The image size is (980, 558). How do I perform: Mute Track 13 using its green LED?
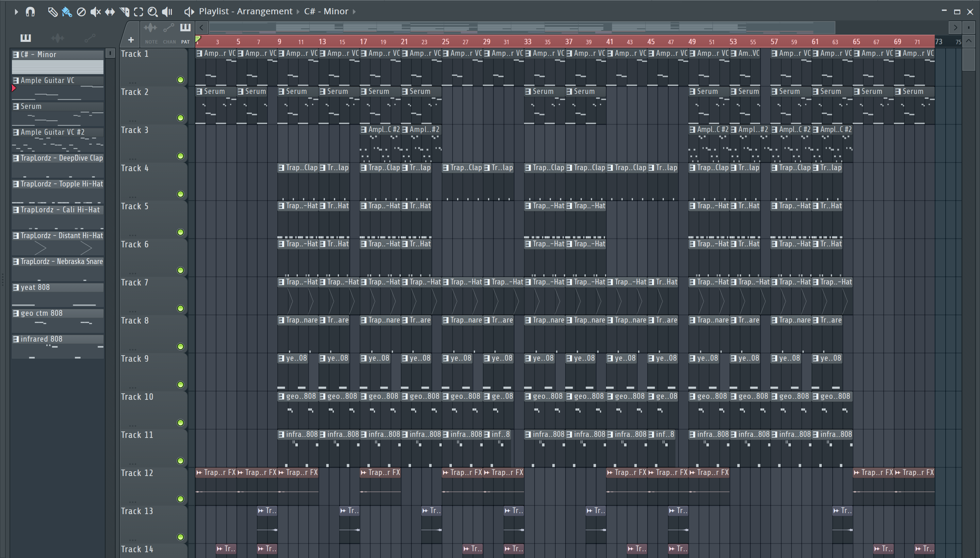(180, 537)
